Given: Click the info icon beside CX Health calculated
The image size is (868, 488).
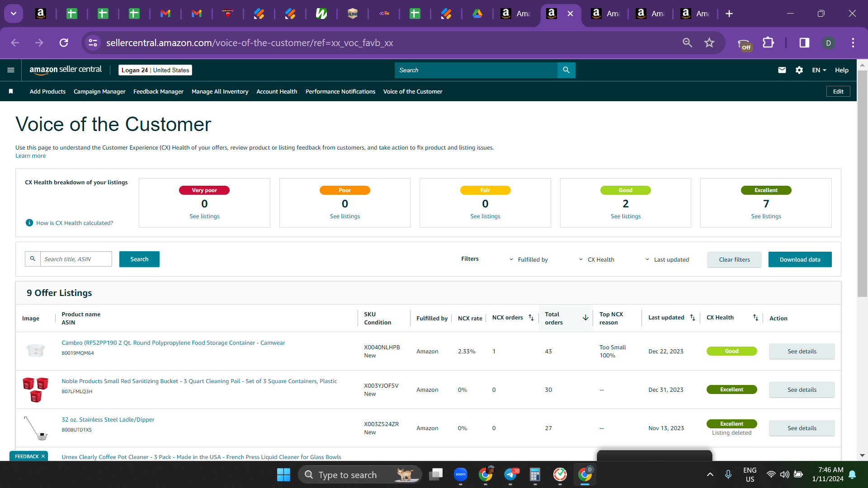Looking at the screenshot, I should coord(29,223).
